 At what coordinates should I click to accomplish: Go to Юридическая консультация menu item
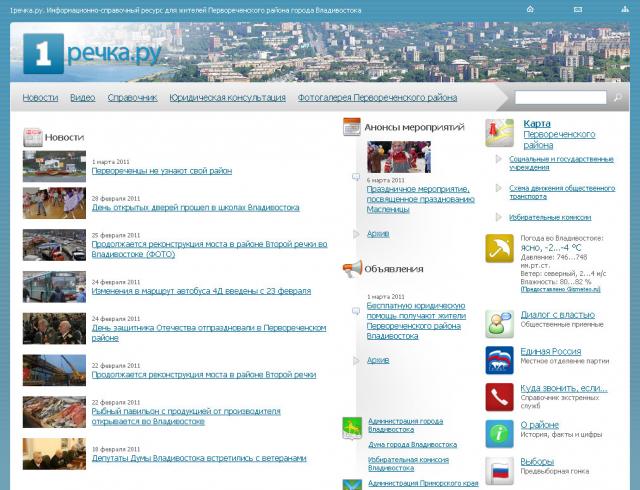click(227, 98)
